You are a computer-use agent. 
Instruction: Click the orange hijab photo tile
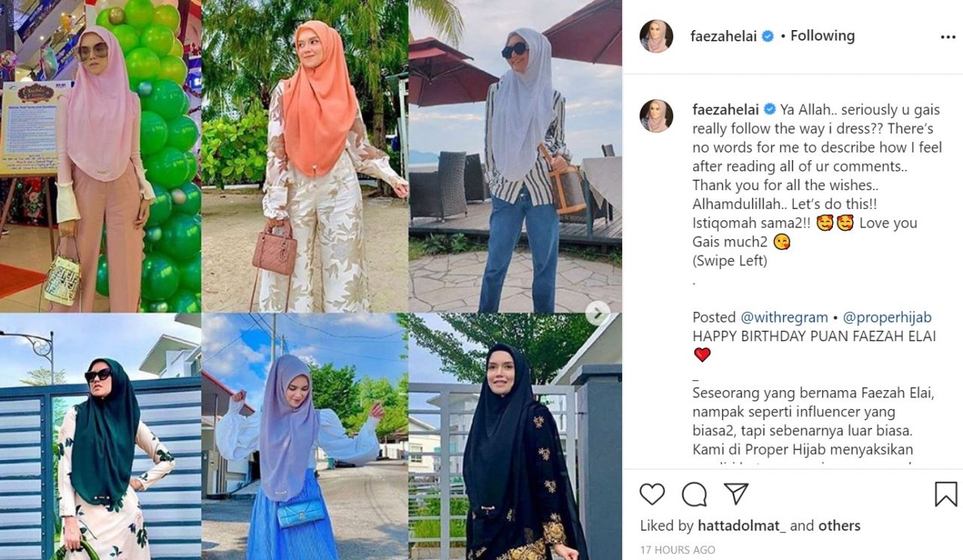(305, 156)
